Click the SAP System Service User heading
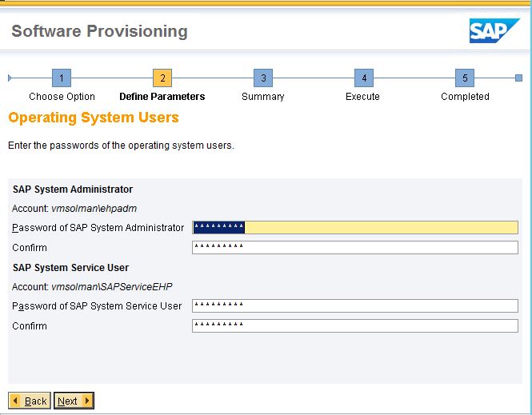This screenshot has width=532, height=415. point(70,268)
